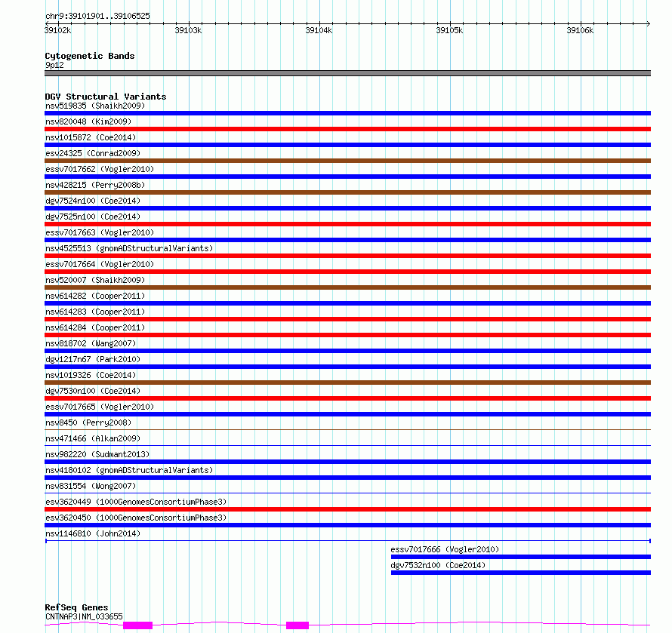Click nsv471466 (Alkan2009) label
672x633 pixels.
coord(93,438)
